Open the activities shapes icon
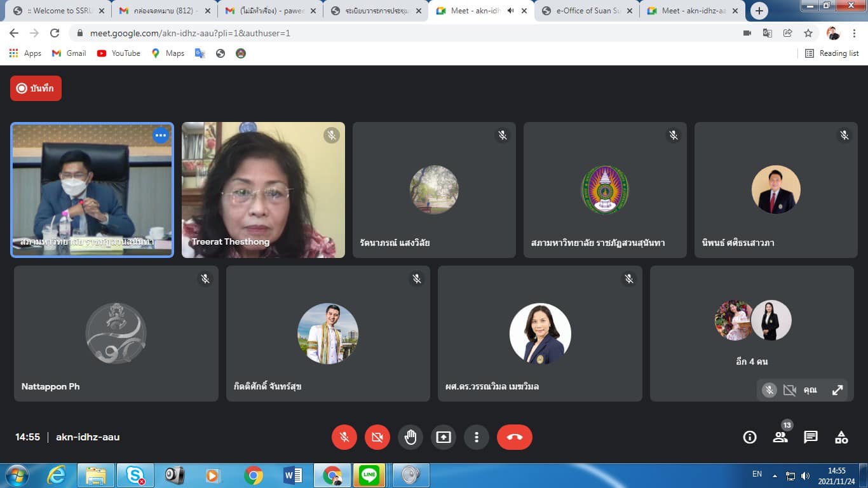This screenshot has width=868, height=488. click(841, 437)
